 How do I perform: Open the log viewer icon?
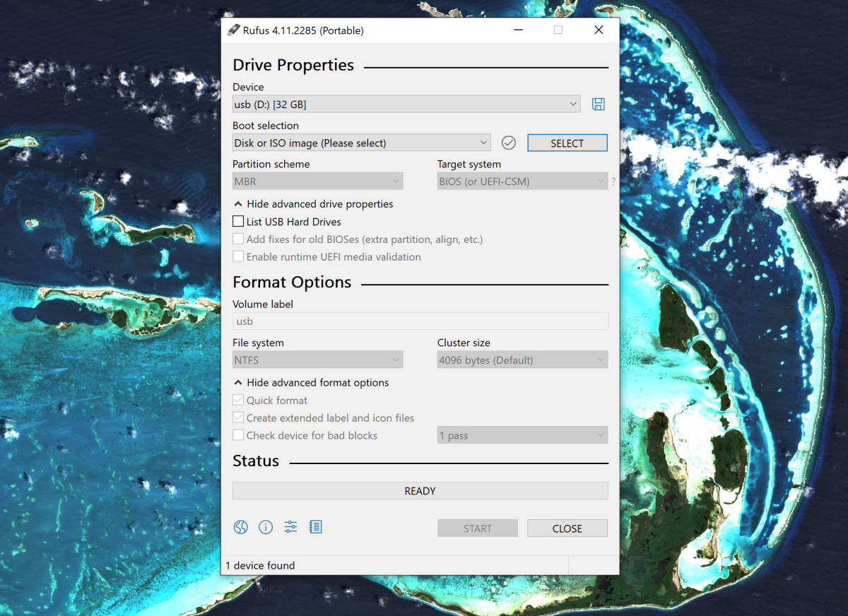[x=316, y=527]
